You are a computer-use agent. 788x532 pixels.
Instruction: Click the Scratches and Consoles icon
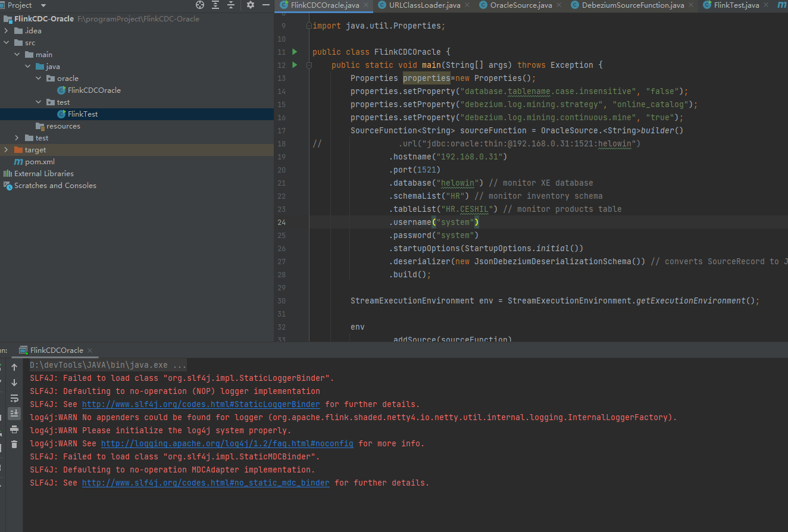(x=8, y=186)
